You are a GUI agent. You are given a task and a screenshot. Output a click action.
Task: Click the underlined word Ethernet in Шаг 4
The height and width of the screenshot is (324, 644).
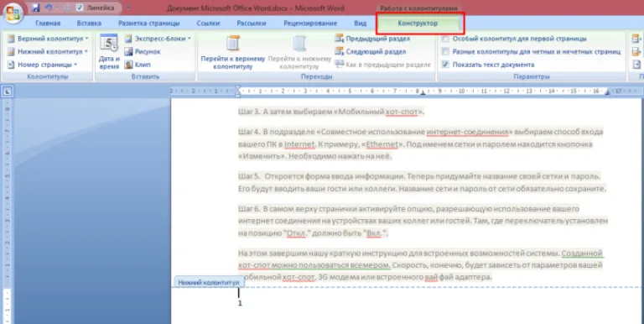[382, 144]
